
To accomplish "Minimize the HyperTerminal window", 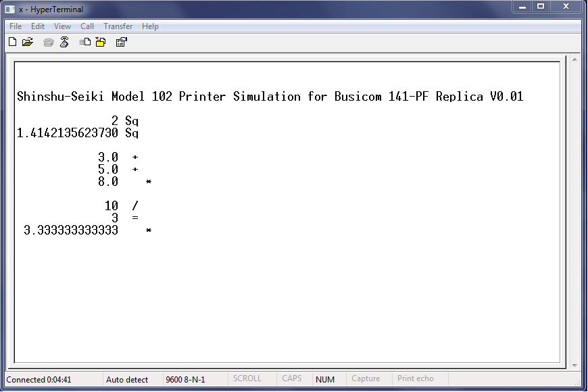I will (x=522, y=7).
